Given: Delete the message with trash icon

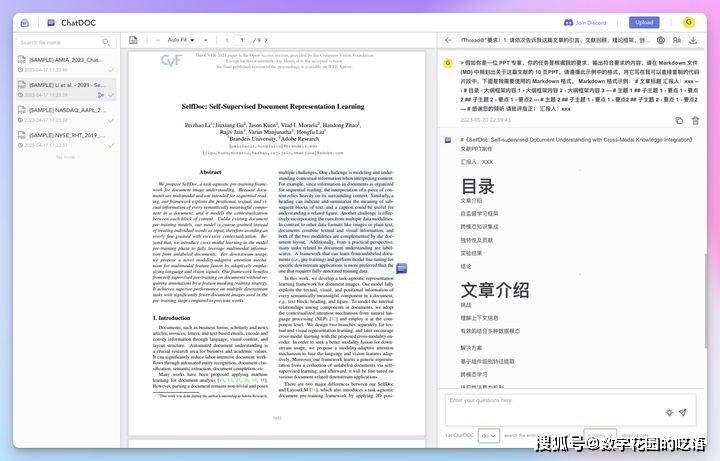Looking at the screenshot, I should (x=696, y=121).
